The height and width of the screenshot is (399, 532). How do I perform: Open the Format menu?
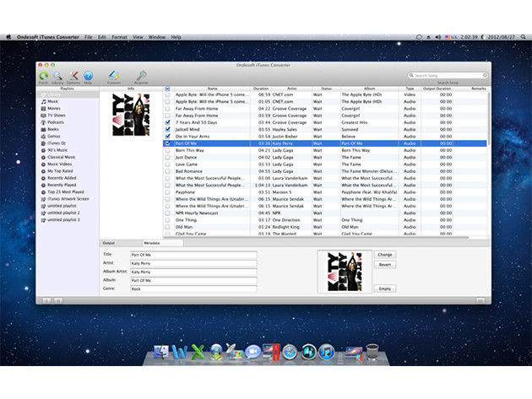point(119,37)
